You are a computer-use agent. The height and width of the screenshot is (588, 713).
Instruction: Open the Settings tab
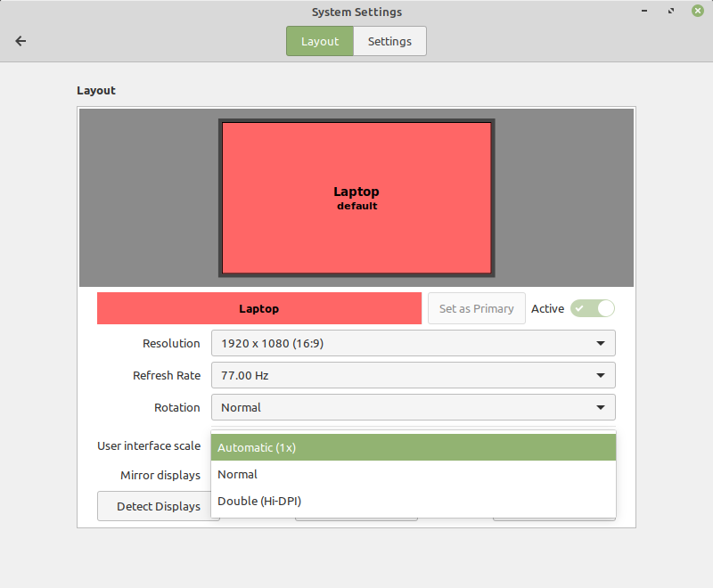[389, 41]
